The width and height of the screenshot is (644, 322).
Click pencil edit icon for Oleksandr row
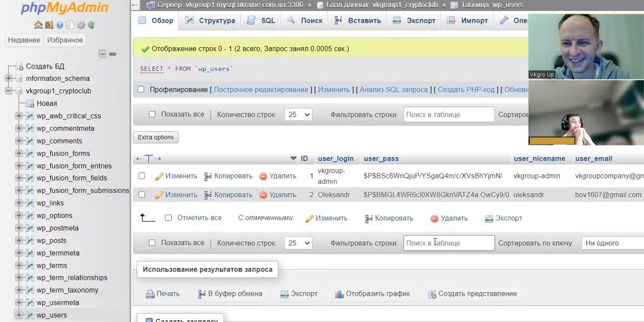click(x=159, y=195)
